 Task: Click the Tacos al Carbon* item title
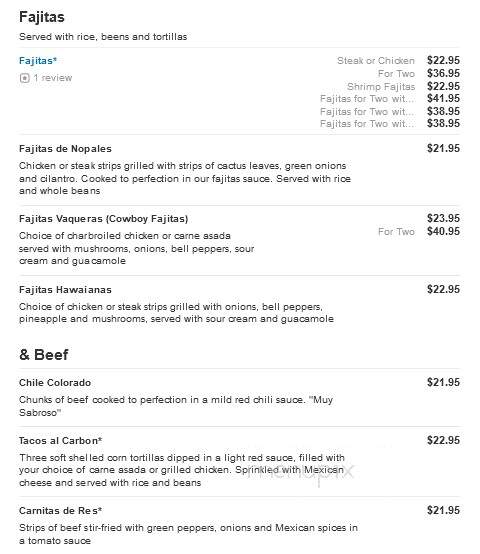(x=60, y=441)
